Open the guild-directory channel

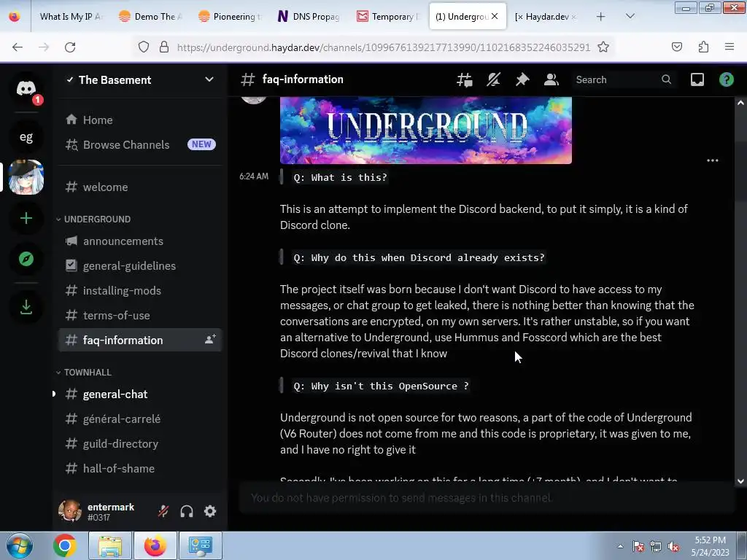click(139, 444)
